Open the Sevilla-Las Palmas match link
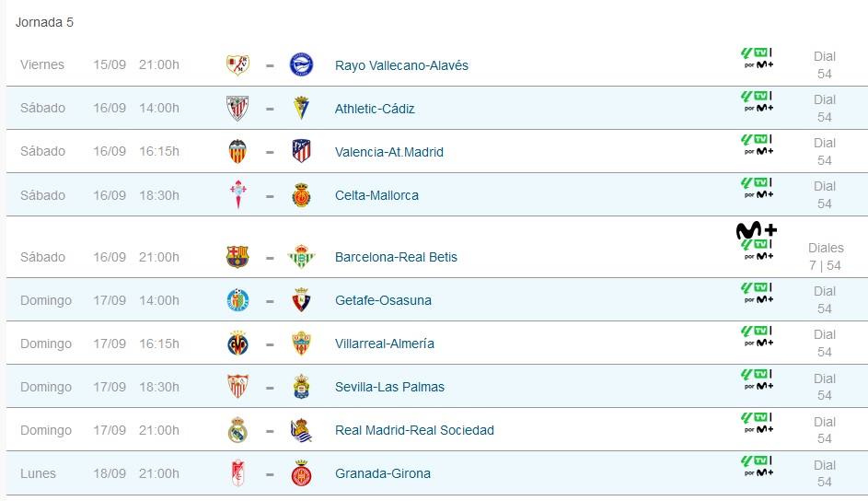The width and height of the screenshot is (868, 501). 389,387
